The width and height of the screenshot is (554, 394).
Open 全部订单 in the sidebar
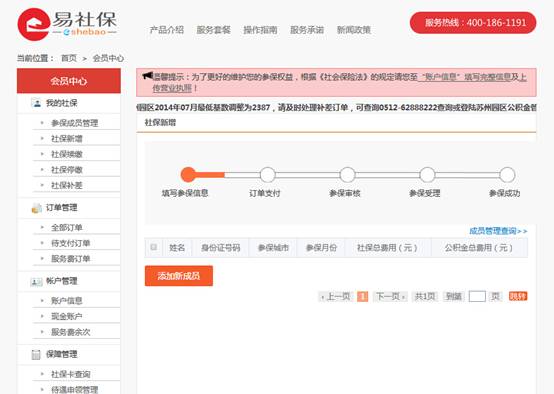point(67,228)
